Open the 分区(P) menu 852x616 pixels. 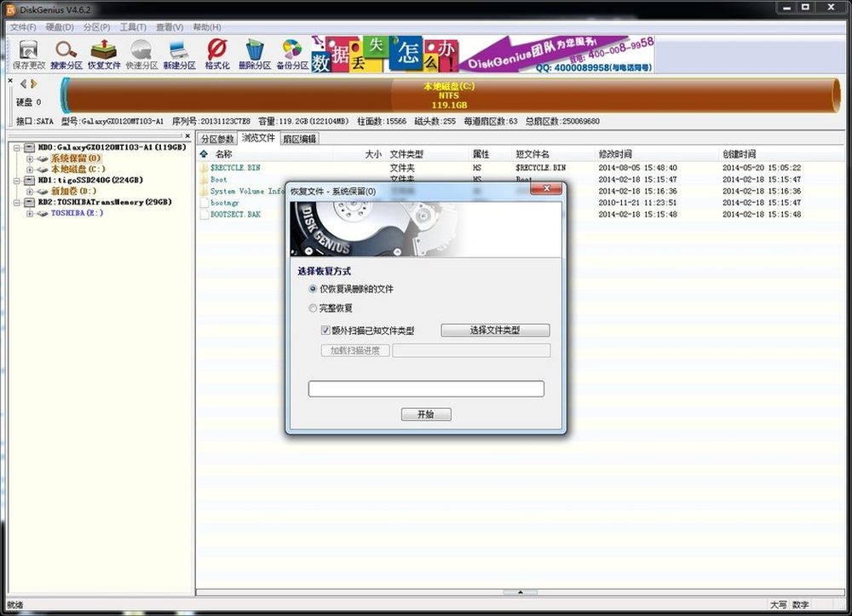coord(96,26)
